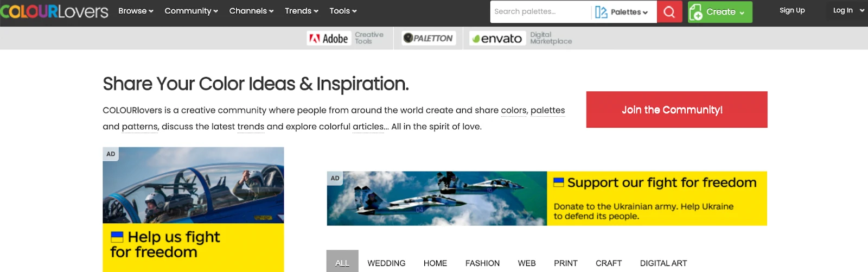
Task: Click the Help us fight for freedom ad
Action: tap(193, 210)
